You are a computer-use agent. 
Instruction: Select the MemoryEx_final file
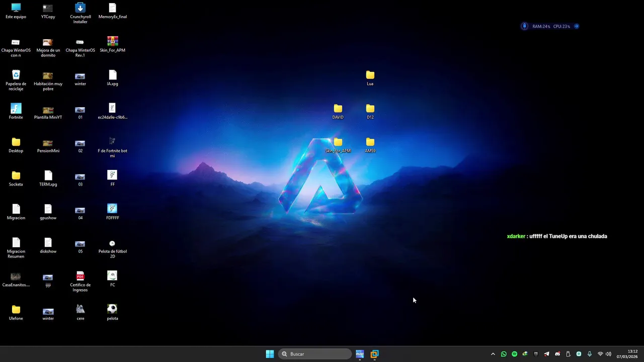[112, 11]
